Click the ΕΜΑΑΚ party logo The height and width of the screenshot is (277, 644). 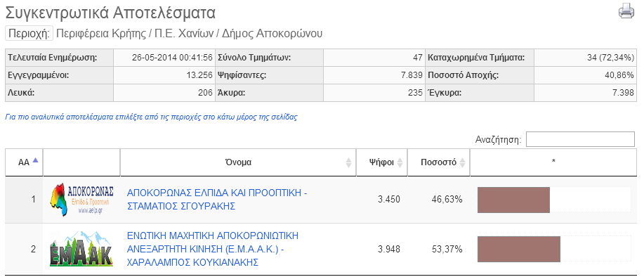coord(81,249)
